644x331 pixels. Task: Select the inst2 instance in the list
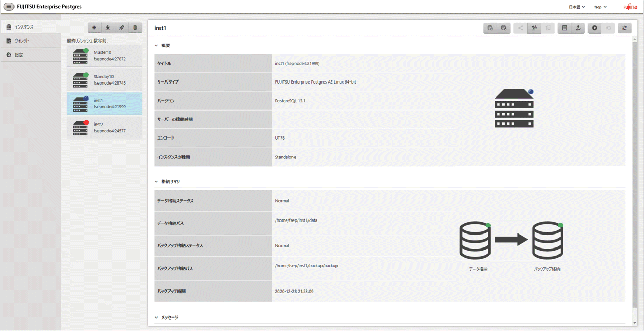tap(104, 128)
